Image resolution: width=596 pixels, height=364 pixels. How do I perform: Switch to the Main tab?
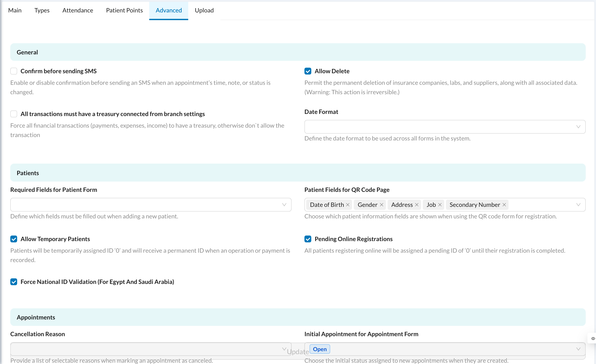[15, 10]
